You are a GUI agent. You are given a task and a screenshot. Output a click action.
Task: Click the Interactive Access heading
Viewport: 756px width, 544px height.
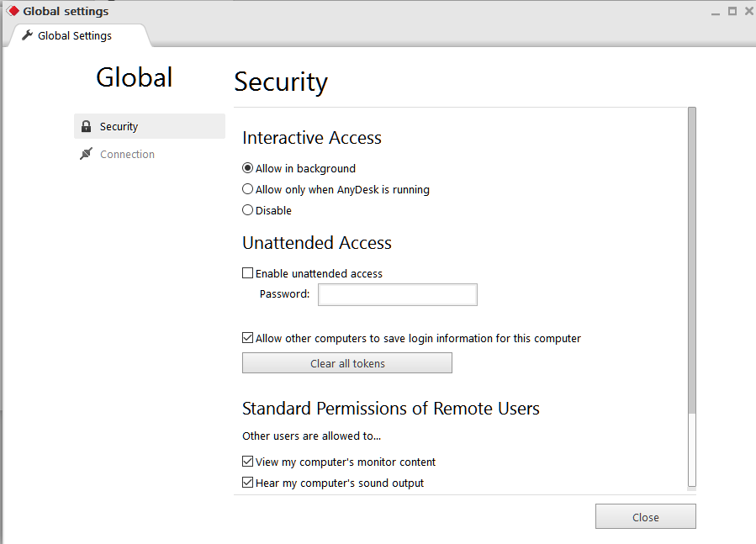(312, 138)
